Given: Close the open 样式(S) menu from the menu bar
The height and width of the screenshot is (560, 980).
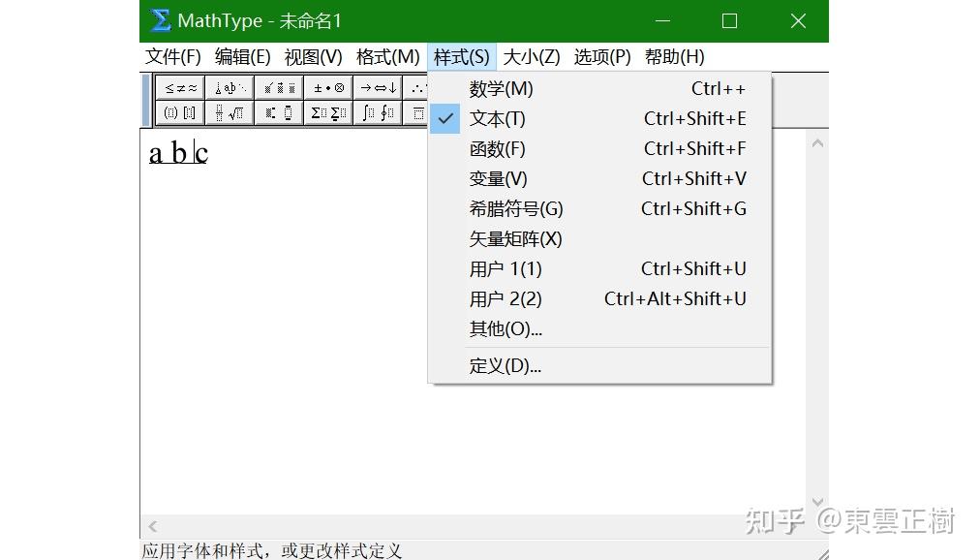Looking at the screenshot, I should point(462,57).
